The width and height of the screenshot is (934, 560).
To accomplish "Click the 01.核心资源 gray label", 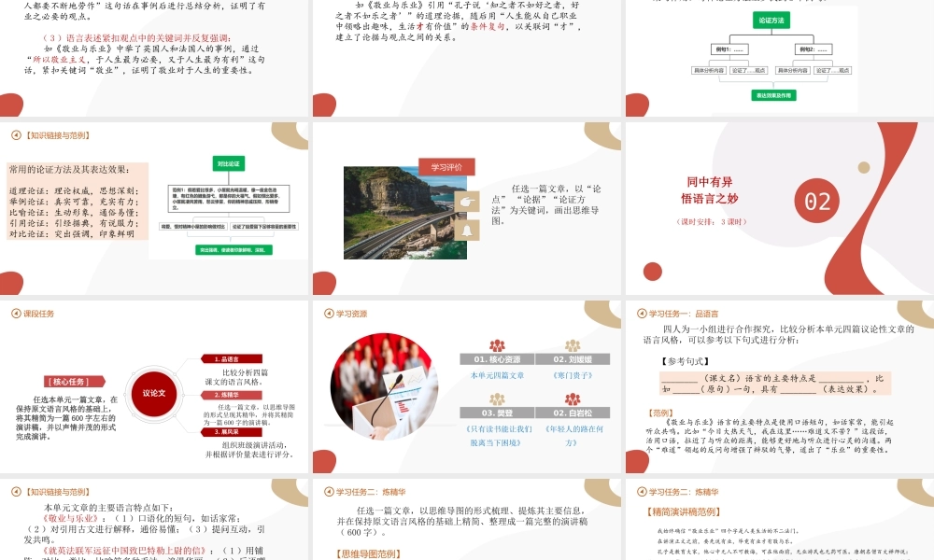I will [497, 359].
